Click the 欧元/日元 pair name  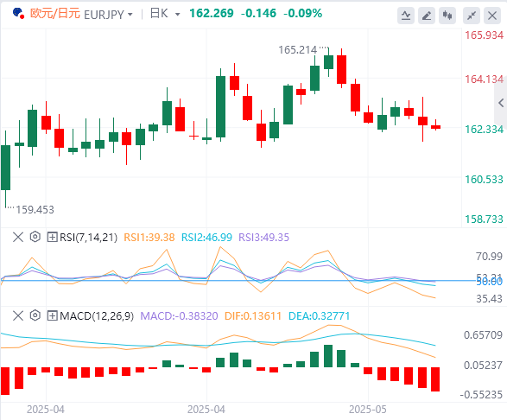(x=55, y=14)
